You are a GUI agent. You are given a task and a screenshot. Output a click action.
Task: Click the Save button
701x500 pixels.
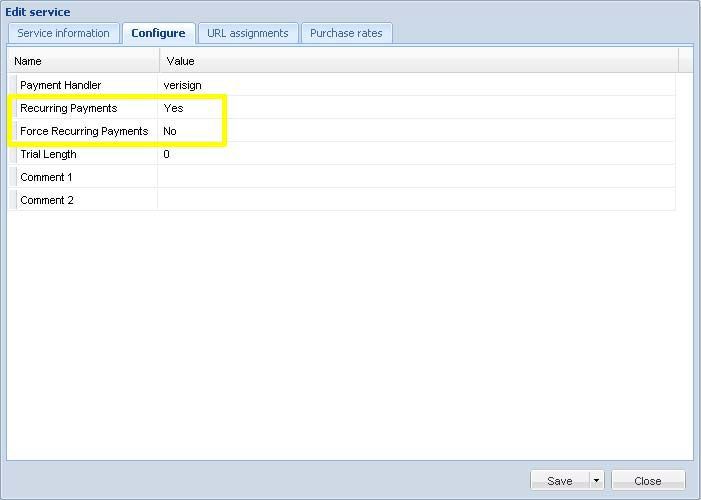point(560,481)
